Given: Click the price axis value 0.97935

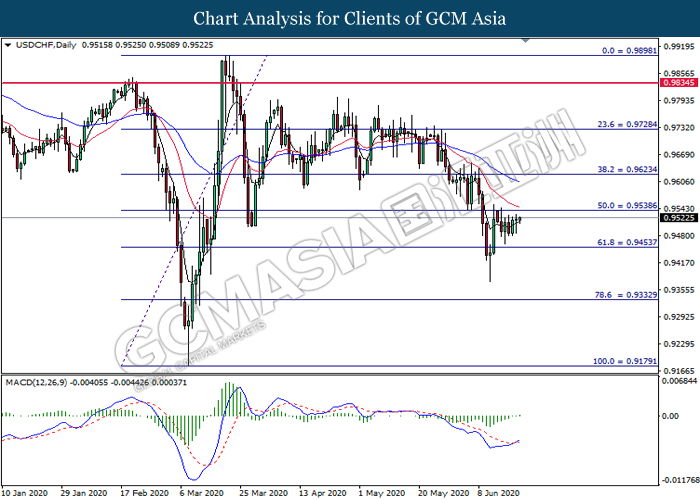Looking at the screenshot, I should [679, 100].
